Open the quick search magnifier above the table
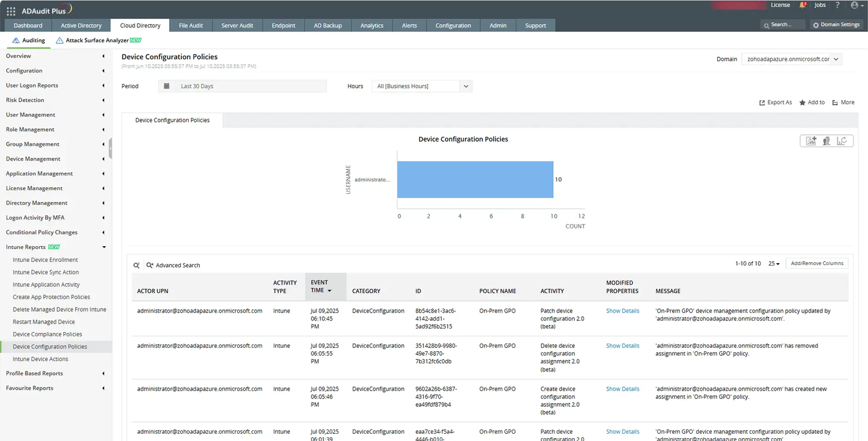The width and height of the screenshot is (868, 441). click(x=136, y=265)
